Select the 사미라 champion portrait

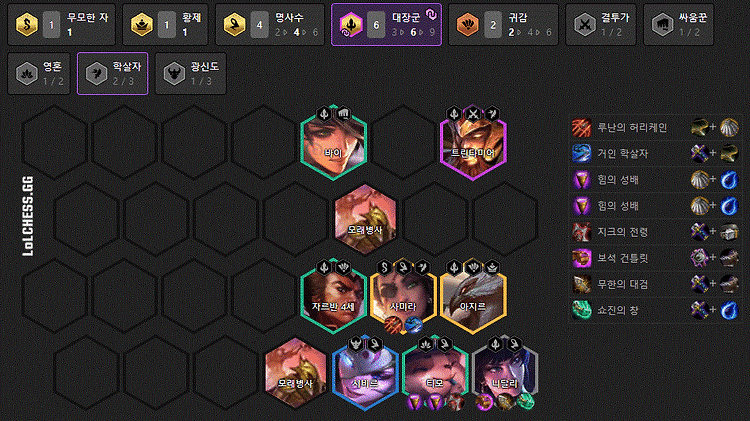click(403, 296)
